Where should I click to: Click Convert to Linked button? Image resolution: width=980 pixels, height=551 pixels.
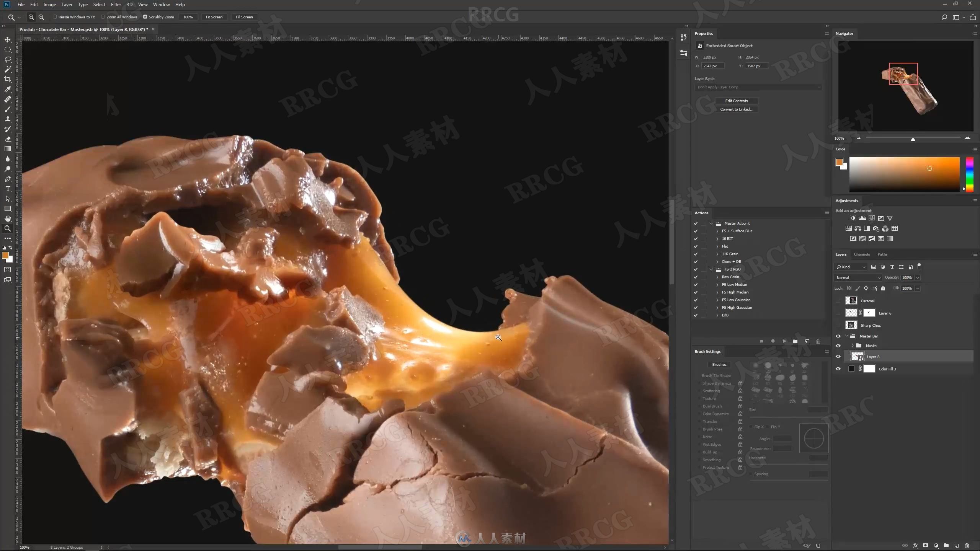736,109
